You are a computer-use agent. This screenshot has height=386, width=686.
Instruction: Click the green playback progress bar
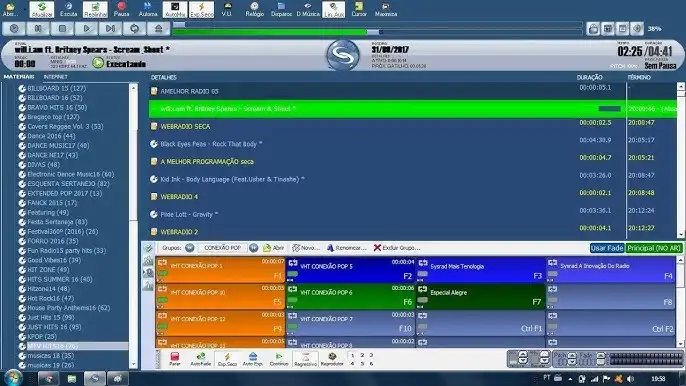(x=270, y=32)
